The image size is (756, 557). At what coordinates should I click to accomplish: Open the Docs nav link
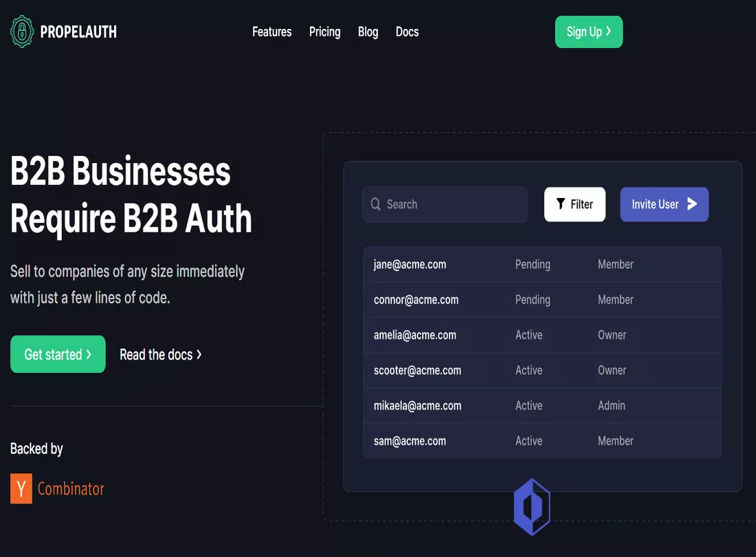click(x=407, y=32)
